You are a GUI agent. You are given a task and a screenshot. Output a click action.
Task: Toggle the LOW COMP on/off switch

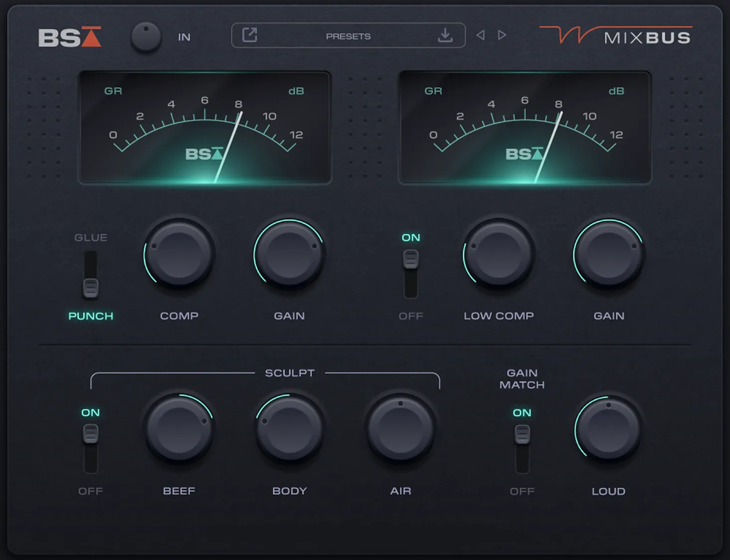click(x=411, y=274)
